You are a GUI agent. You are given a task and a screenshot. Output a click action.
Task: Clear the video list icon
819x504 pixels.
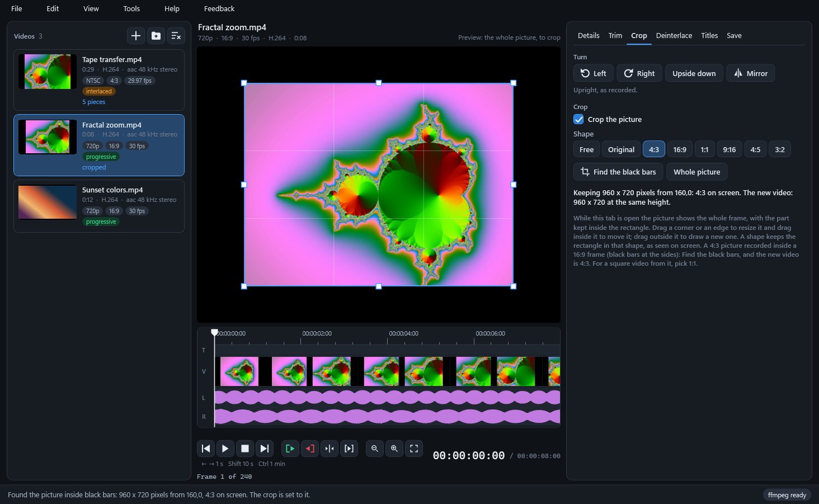tap(176, 36)
